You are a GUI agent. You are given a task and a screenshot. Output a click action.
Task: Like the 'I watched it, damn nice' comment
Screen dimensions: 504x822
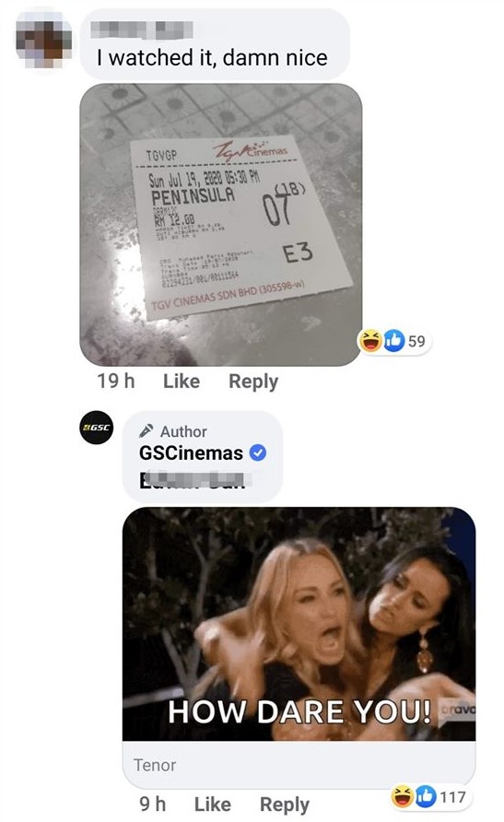pyautogui.click(x=182, y=381)
